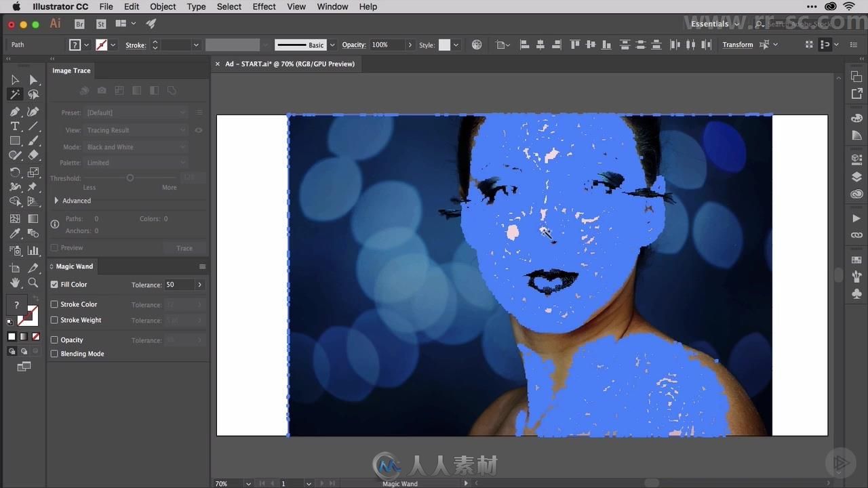Enable the Opacity checkbox
Image resolution: width=868 pixels, height=488 pixels.
click(x=54, y=340)
